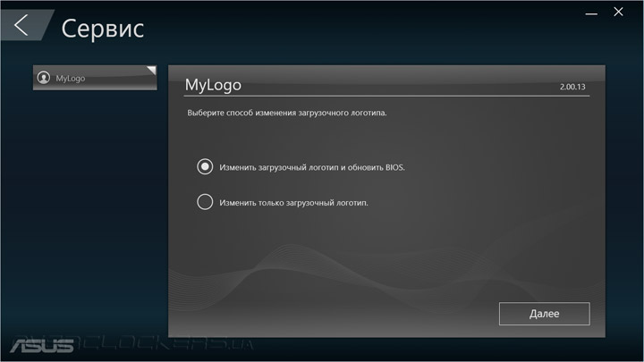644x362 pixels.
Task: Select change boot logo and update BIOS
Action: pyautogui.click(x=205, y=167)
